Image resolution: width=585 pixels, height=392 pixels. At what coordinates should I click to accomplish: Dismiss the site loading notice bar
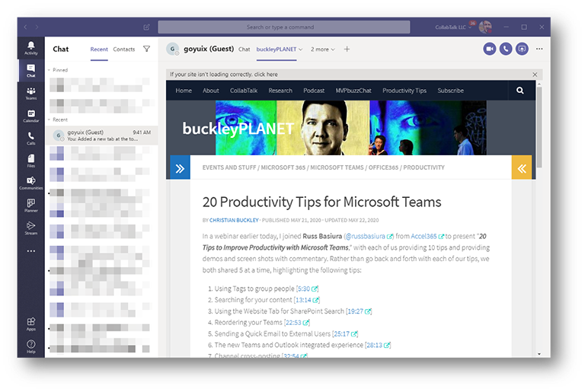(535, 75)
